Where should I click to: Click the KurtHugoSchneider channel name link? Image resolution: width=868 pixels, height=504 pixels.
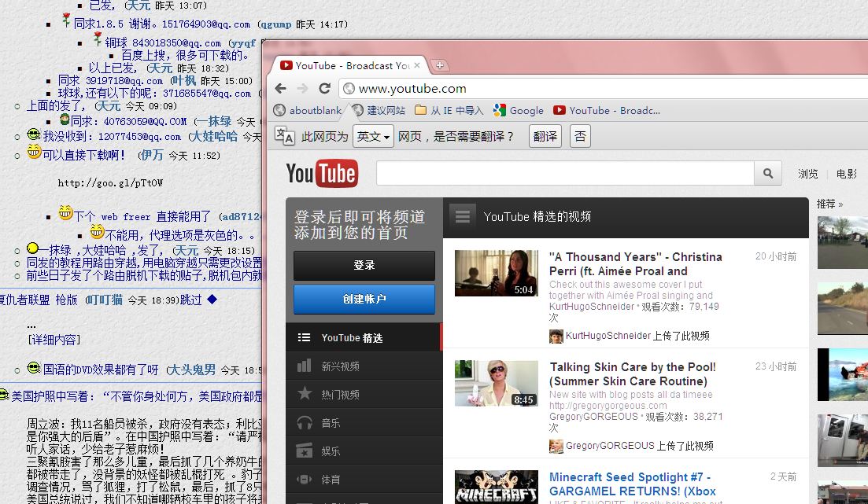click(592, 307)
